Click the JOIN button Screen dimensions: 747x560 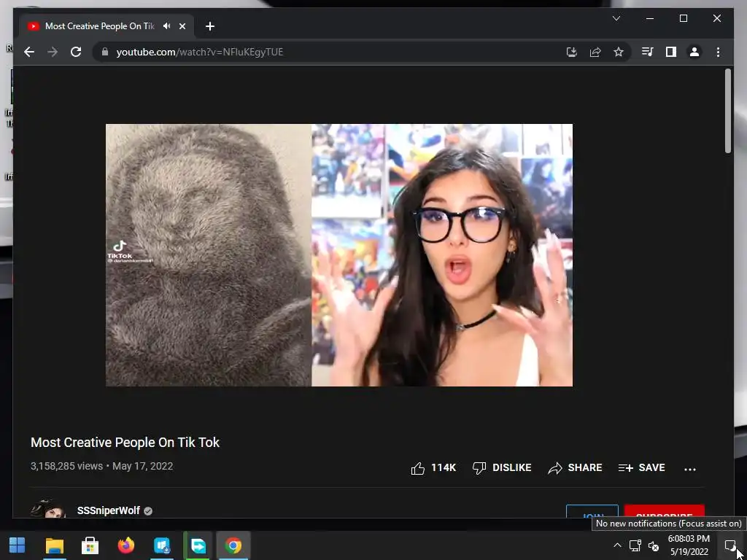[x=592, y=512]
